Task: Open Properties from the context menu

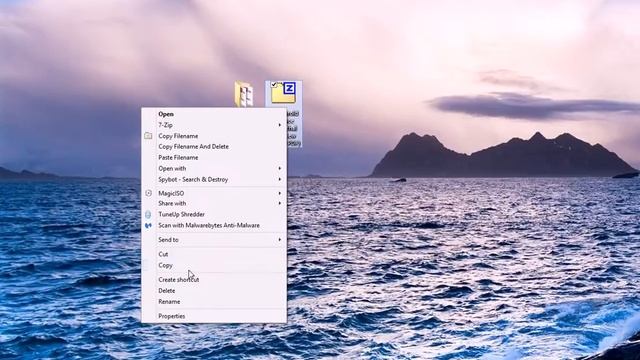Action: (x=214, y=316)
